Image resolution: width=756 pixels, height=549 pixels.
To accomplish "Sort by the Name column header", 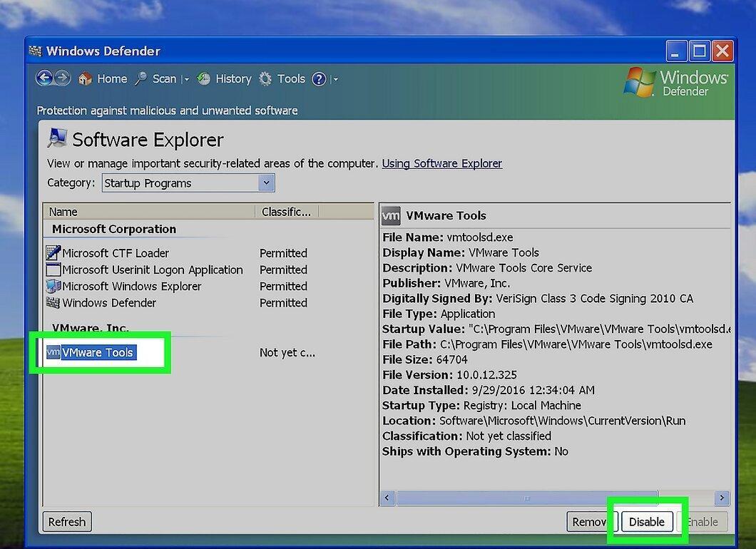I will (149, 212).
